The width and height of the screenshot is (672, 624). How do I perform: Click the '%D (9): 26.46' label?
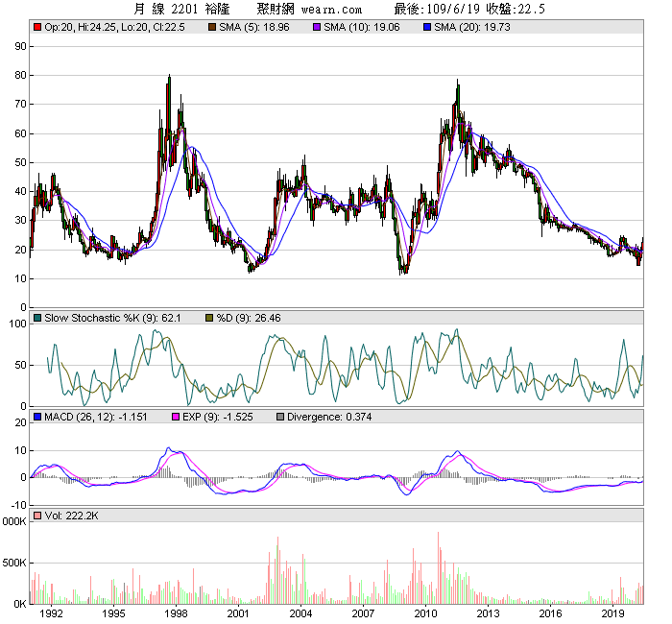click(x=249, y=318)
